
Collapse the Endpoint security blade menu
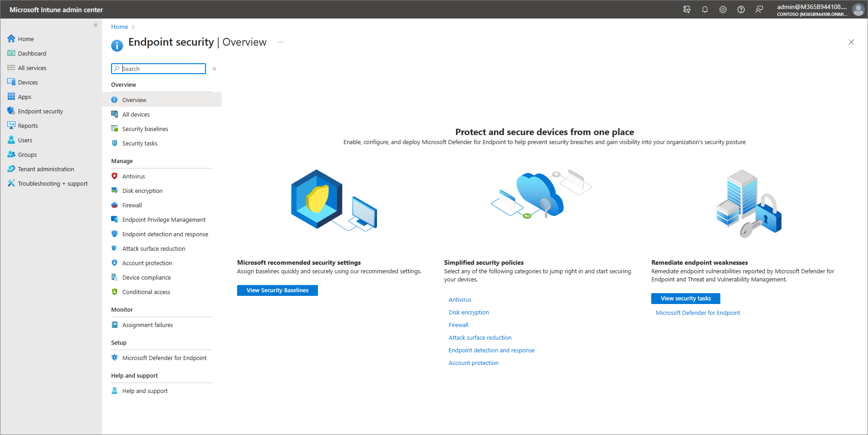pyautogui.click(x=215, y=69)
